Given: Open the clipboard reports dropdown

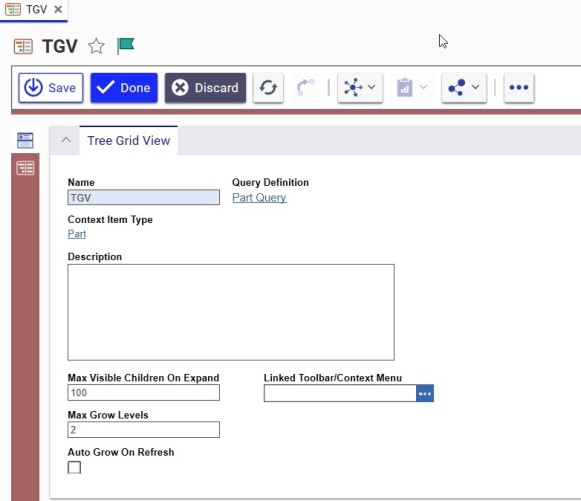Looking at the screenshot, I should coord(412,88).
